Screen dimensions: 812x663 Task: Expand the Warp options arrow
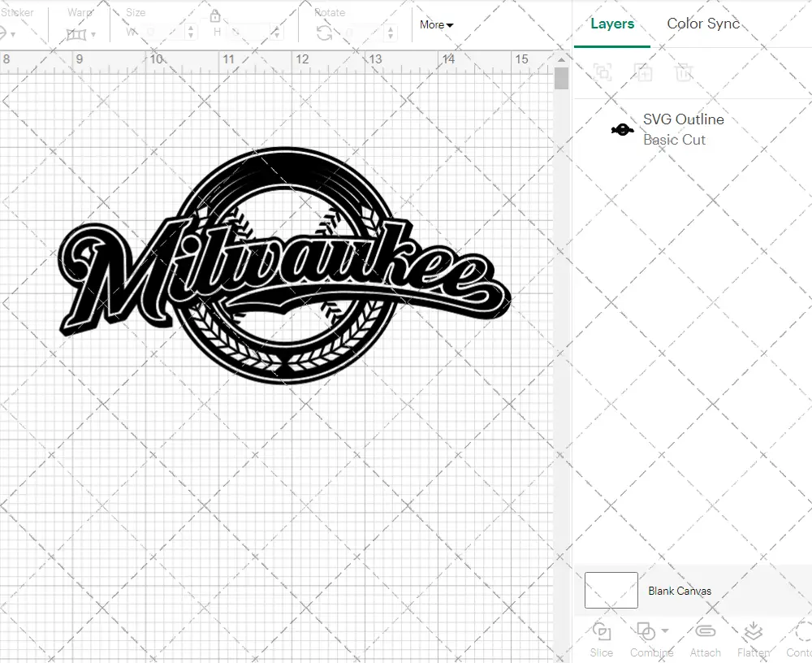point(93,35)
